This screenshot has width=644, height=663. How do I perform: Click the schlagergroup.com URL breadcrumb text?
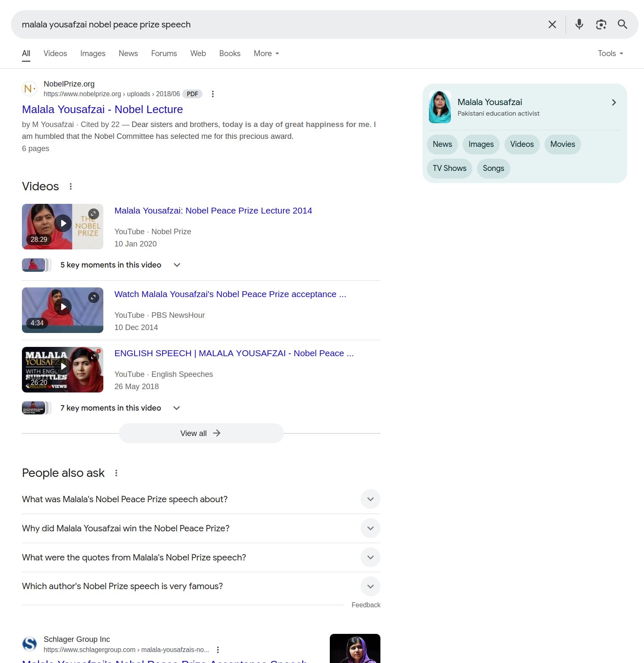point(127,650)
